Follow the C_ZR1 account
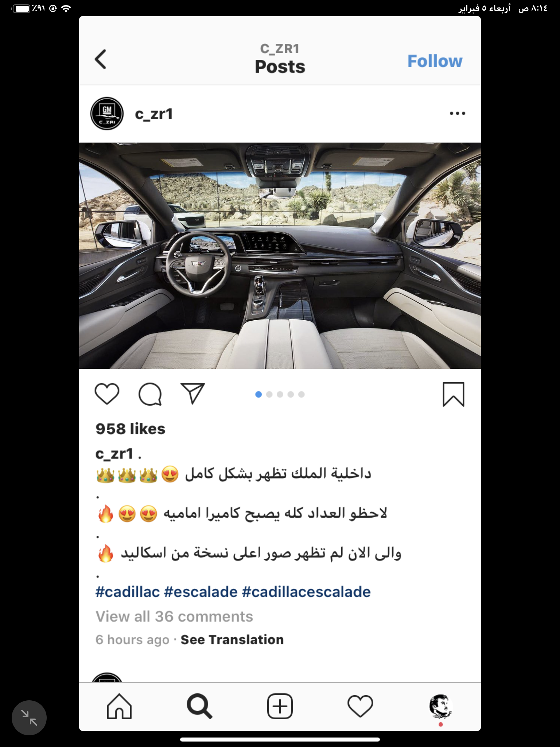 [435, 61]
